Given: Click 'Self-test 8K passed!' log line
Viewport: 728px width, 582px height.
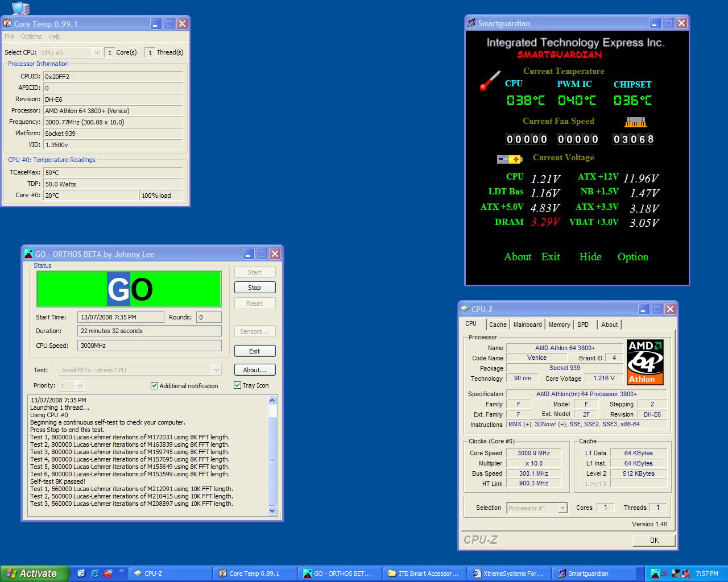Looking at the screenshot, I should point(57,481).
